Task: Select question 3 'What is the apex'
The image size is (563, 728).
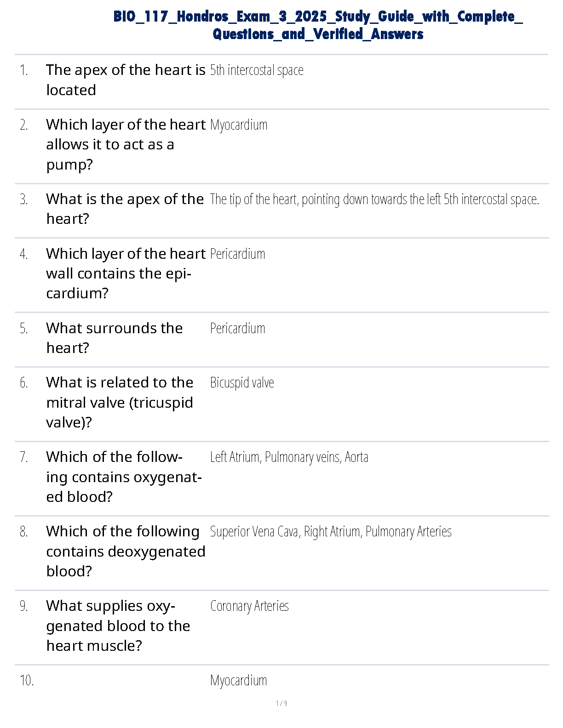Action: [x=125, y=209]
